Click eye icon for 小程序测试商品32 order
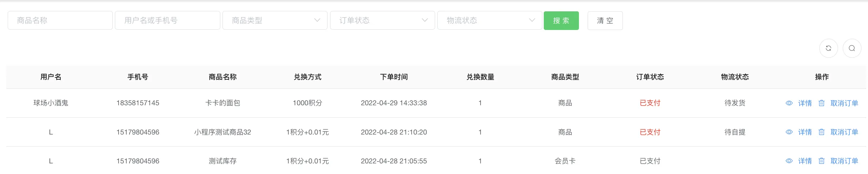The height and width of the screenshot is (174, 868). pos(789,132)
